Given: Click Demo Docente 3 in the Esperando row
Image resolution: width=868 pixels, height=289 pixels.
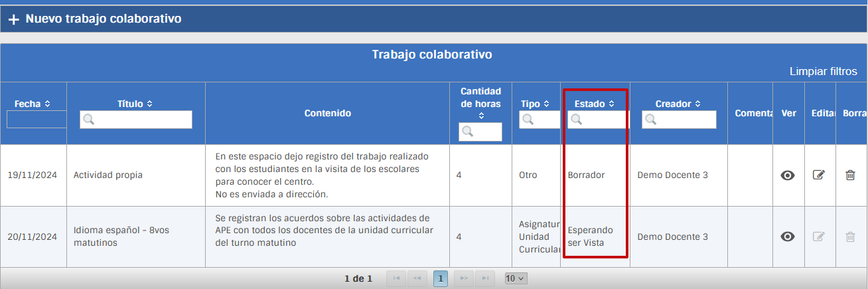Looking at the screenshot, I should pos(672,237).
